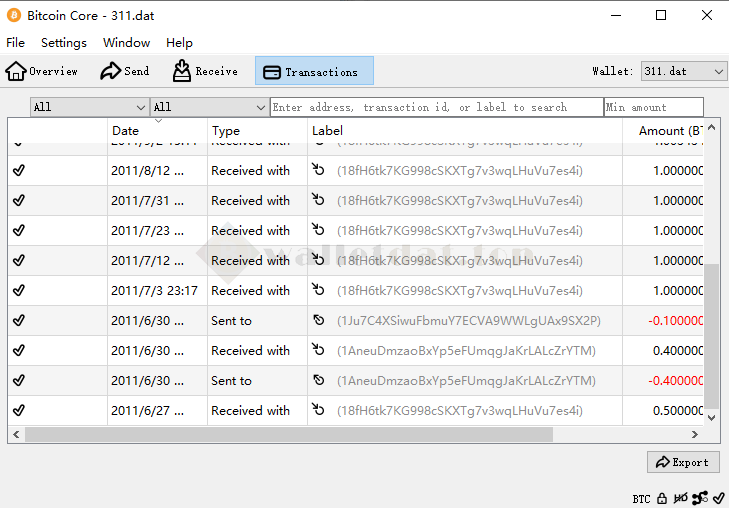Viewport: 729px width, 508px height.
Task: Click confirmed checkmark on 2011/7/3 23:17 row
Action: pos(18,291)
